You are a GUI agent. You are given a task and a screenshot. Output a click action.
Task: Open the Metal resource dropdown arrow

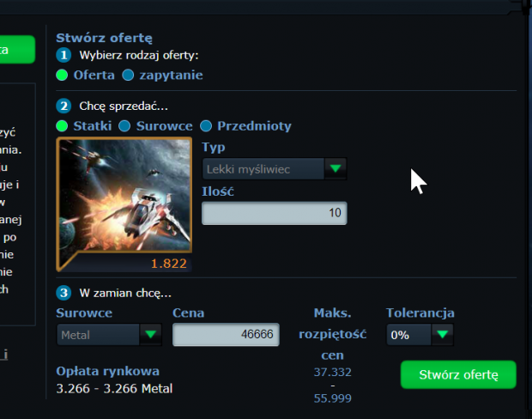tap(150, 335)
